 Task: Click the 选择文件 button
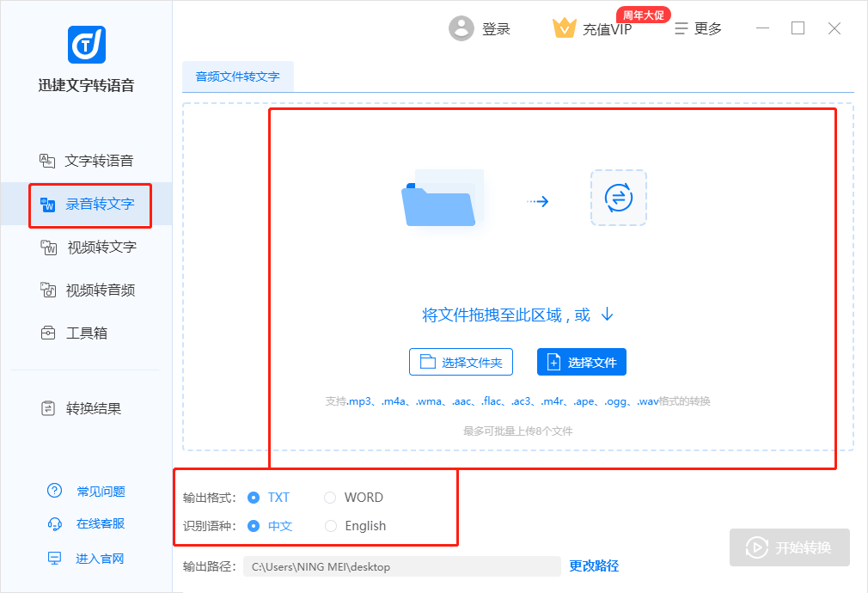click(581, 362)
